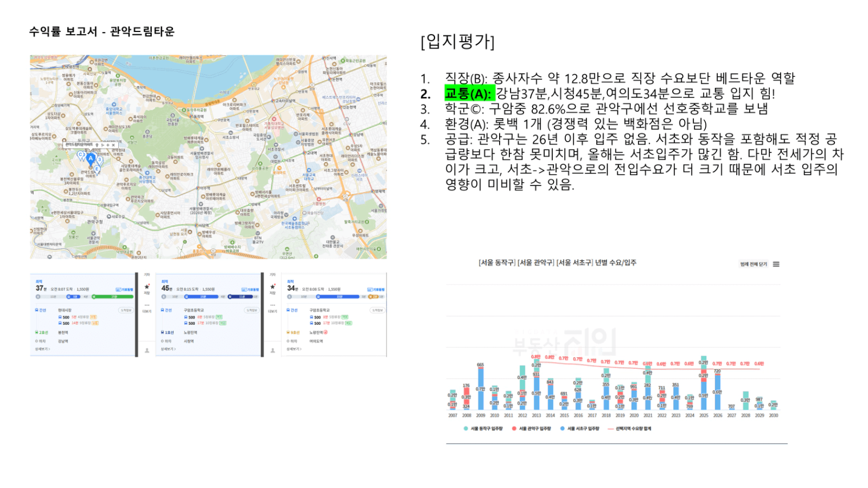Click 저장 star icon beside 37분 card

[x=147, y=287]
